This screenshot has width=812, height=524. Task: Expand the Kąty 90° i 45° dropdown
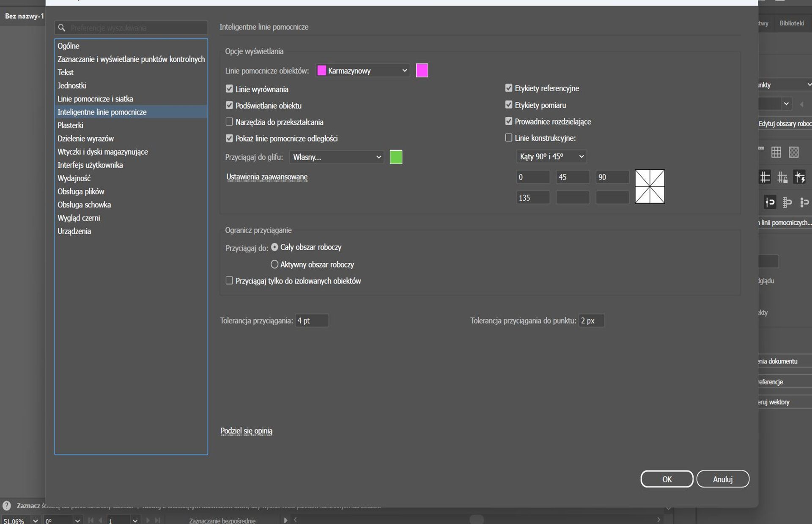(x=551, y=156)
